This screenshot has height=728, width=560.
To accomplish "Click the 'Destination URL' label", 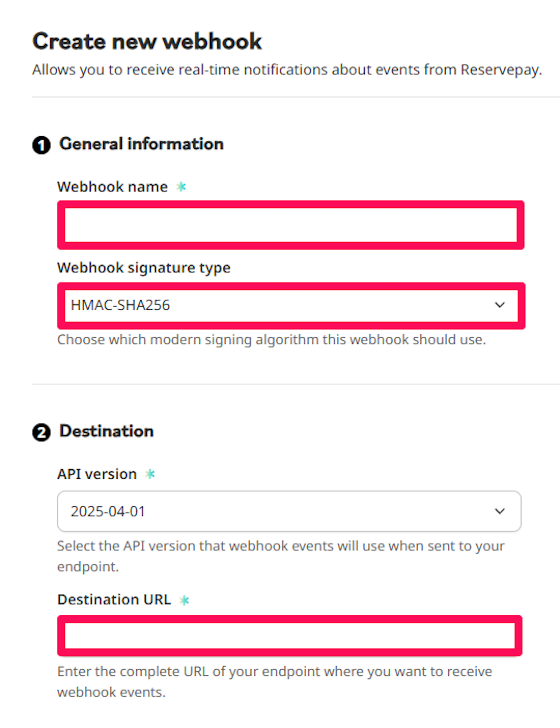I will [114, 600].
